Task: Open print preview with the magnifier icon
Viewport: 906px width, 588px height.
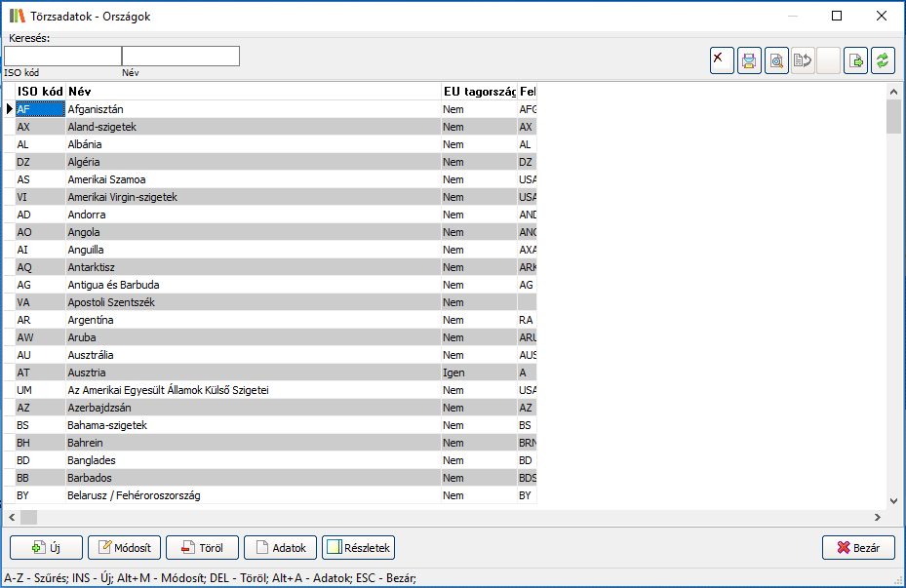Action: 776,60
